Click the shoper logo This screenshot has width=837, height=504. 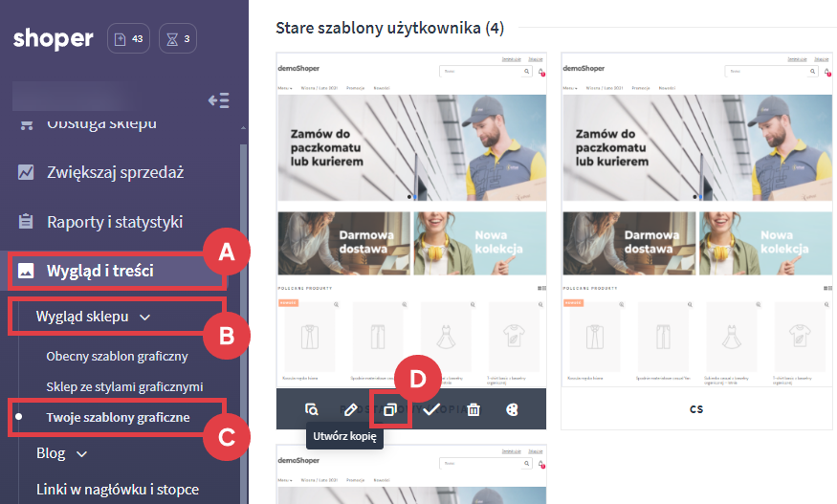pos(54,39)
